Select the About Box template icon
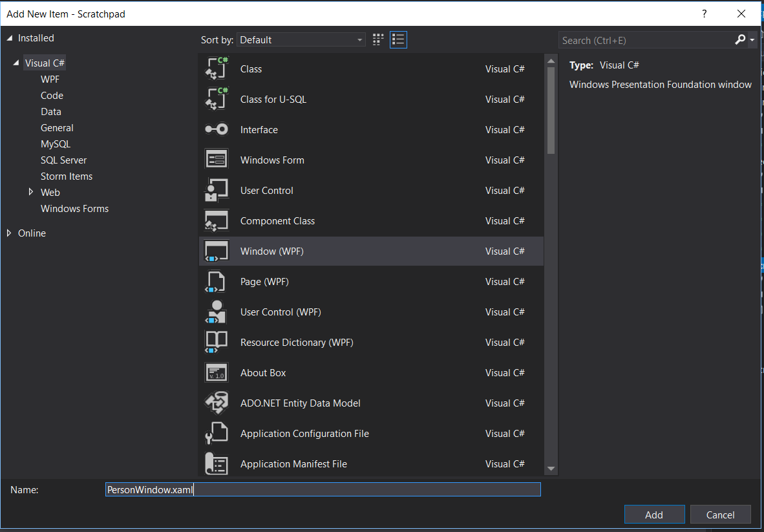This screenshot has width=764, height=532. [x=217, y=373]
